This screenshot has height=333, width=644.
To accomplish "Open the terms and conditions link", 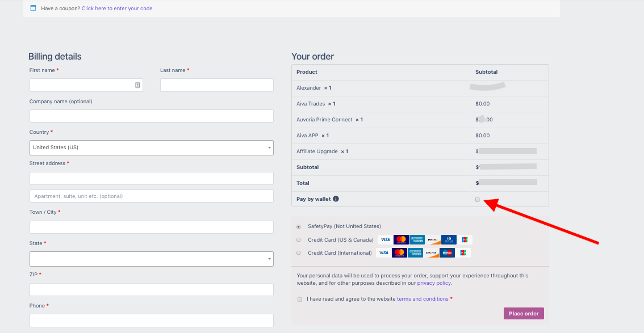I will coord(423,299).
